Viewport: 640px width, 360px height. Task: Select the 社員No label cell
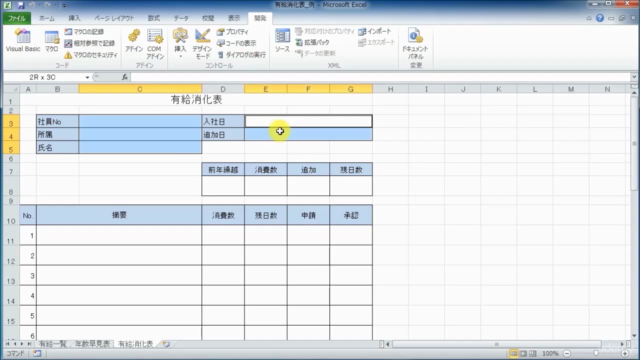click(x=58, y=121)
